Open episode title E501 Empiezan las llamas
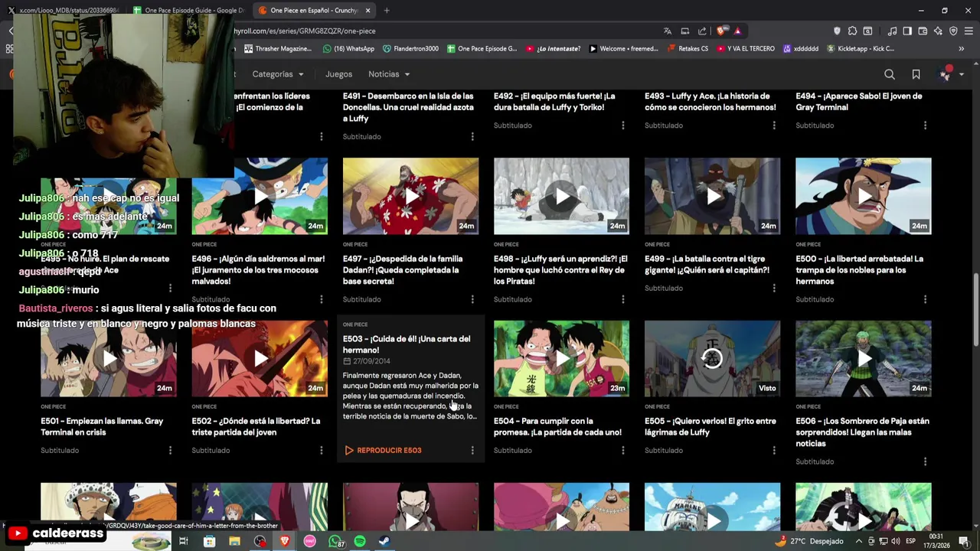The height and width of the screenshot is (551, 980). tap(102, 426)
